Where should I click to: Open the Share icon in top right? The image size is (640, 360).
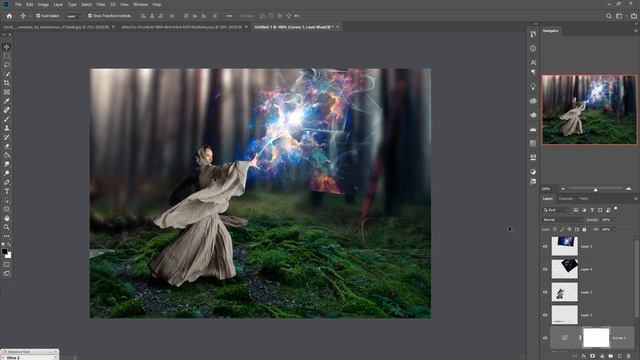click(634, 16)
